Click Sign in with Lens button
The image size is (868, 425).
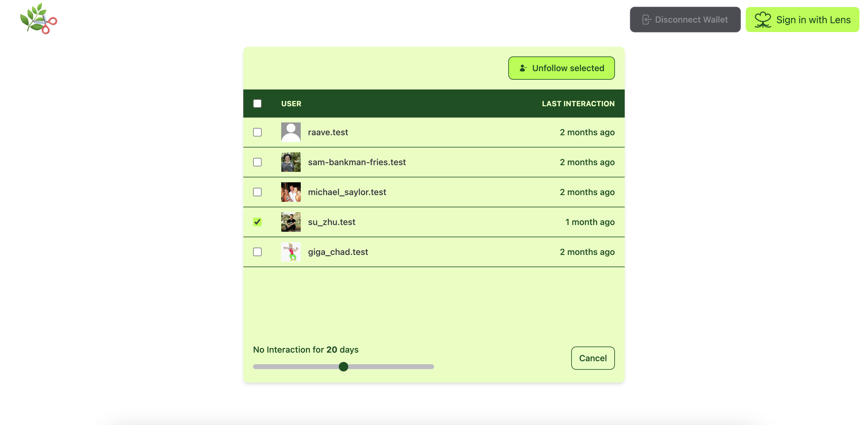click(x=802, y=20)
